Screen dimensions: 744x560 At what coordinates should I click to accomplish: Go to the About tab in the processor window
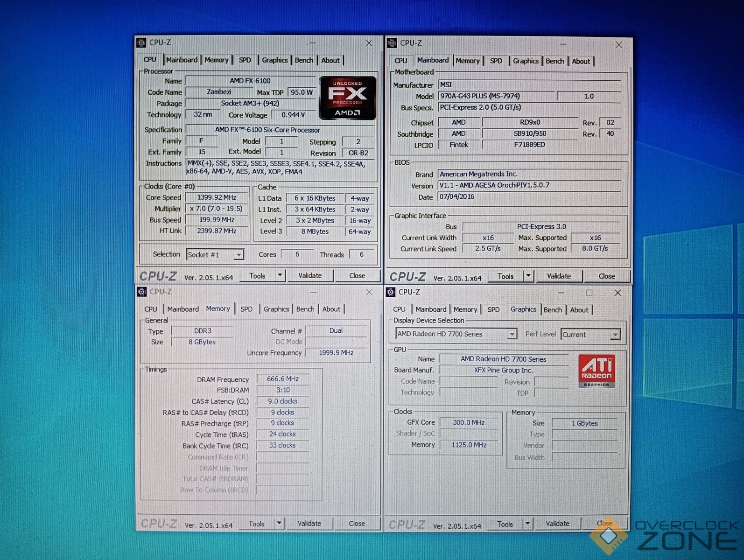330,60
